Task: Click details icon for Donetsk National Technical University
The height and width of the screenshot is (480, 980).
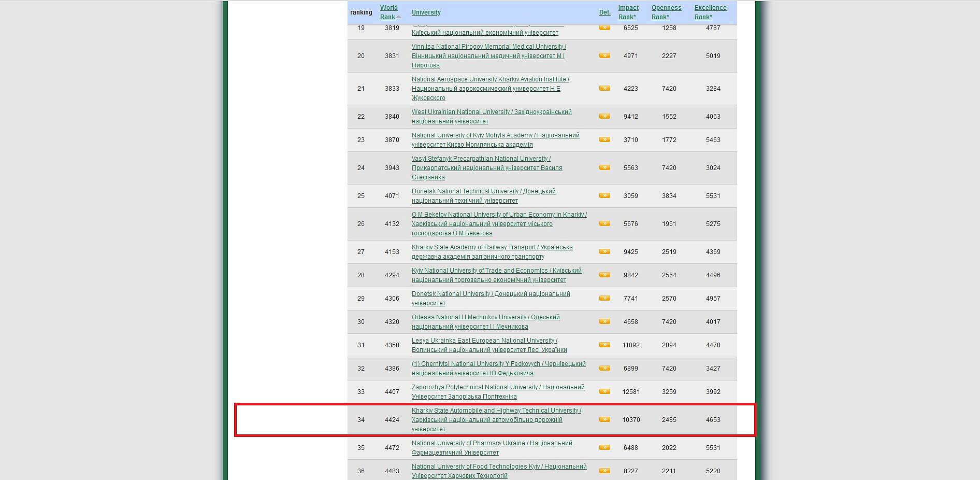Action: [604, 195]
